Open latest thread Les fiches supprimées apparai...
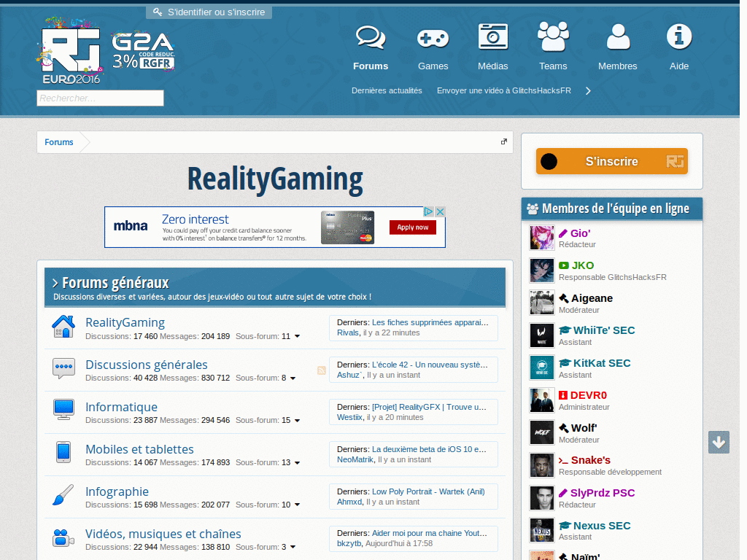Viewport: 747px width, 560px height. click(x=430, y=322)
